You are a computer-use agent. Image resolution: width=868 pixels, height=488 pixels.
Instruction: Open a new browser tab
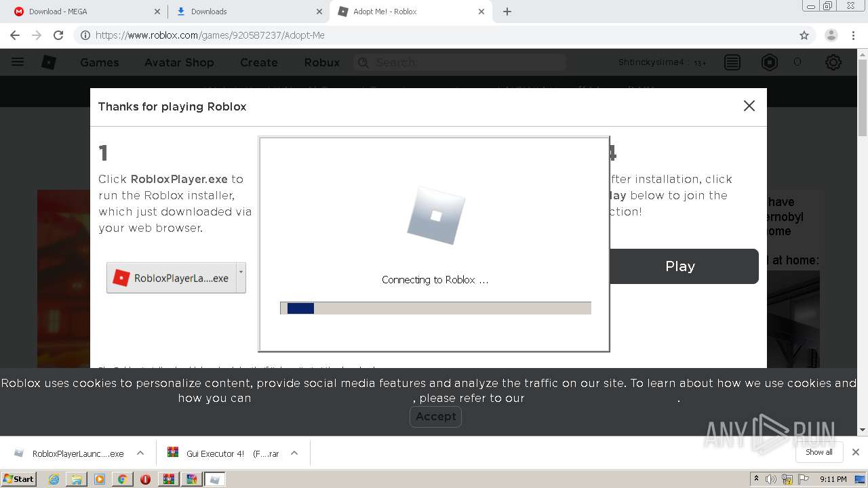(x=507, y=12)
